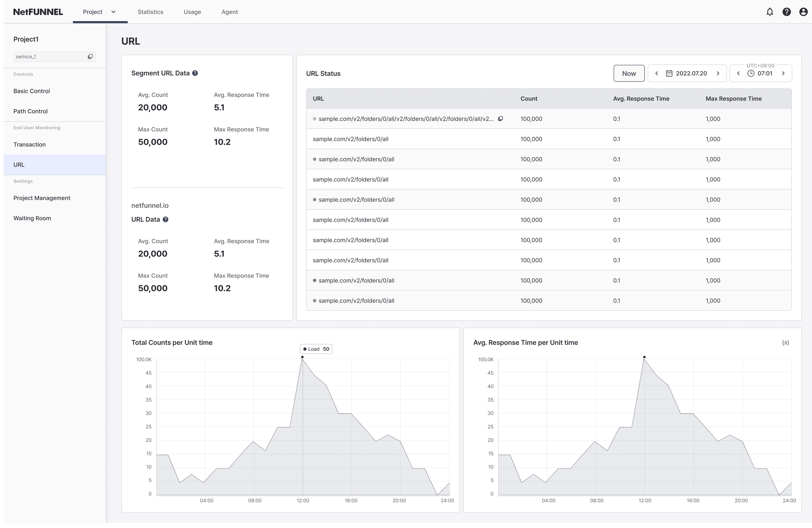Open the clock time picker icon
The image size is (812, 528).
(751, 73)
